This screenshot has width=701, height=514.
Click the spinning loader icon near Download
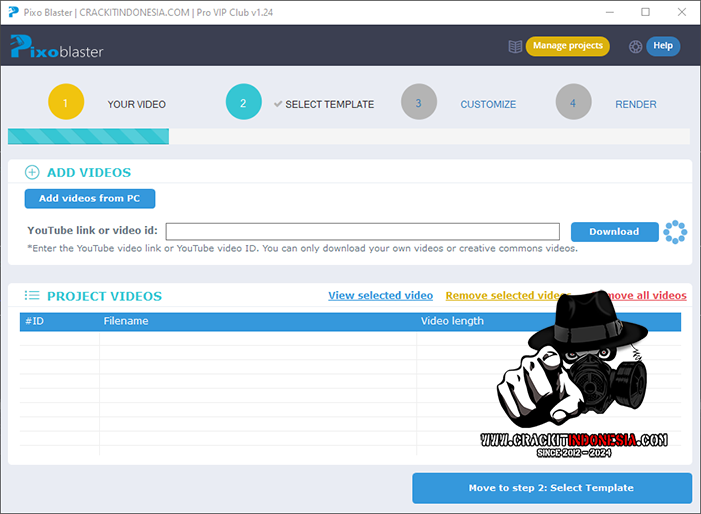coord(675,232)
